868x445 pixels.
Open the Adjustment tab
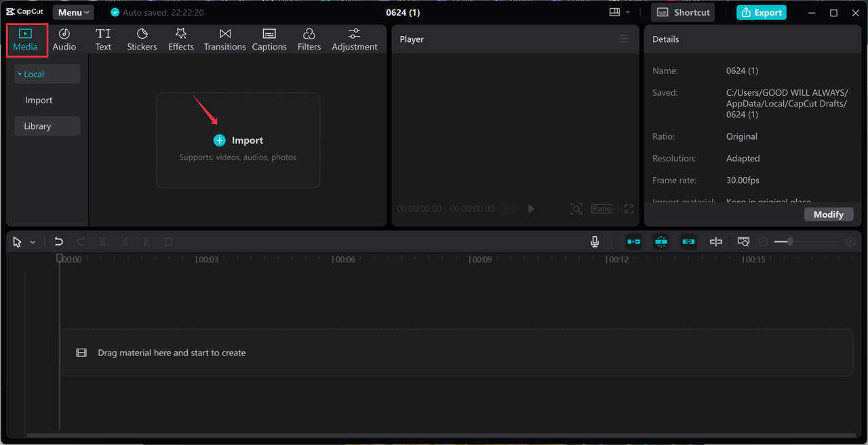(355, 39)
